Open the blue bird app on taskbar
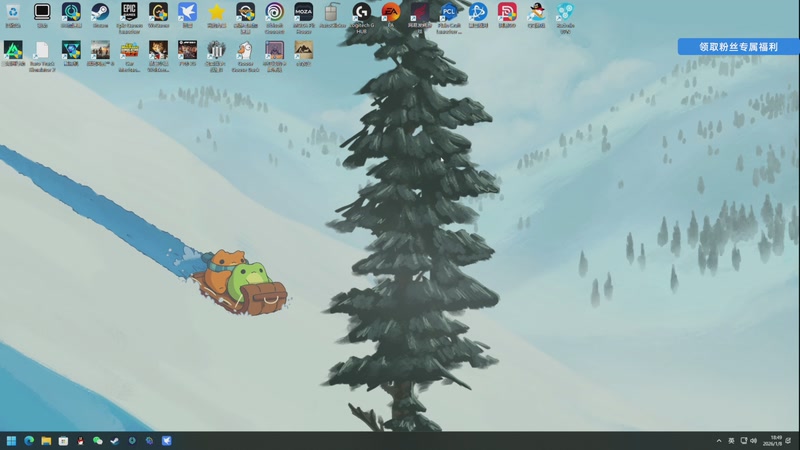This screenshot has height=450, width=800. 166,441
